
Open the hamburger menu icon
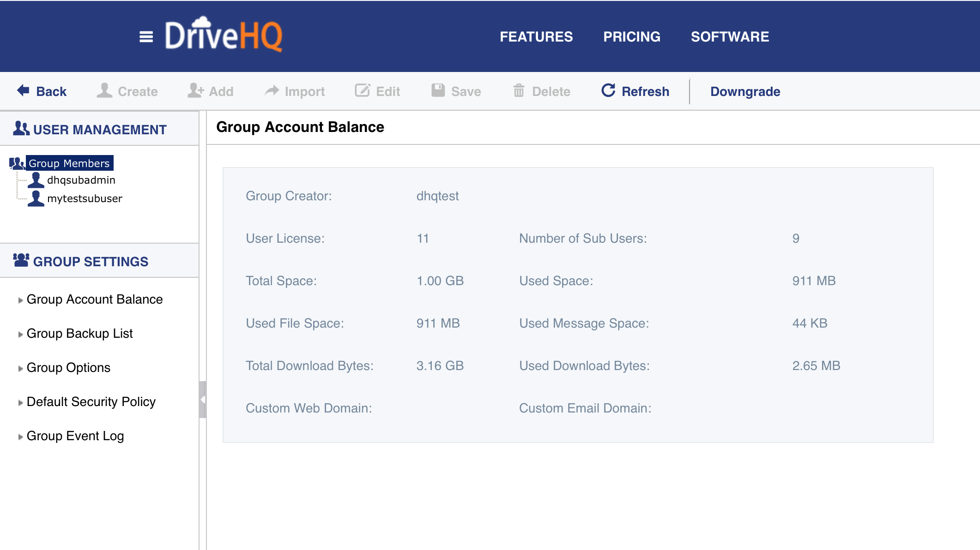[x=146, y=36]
